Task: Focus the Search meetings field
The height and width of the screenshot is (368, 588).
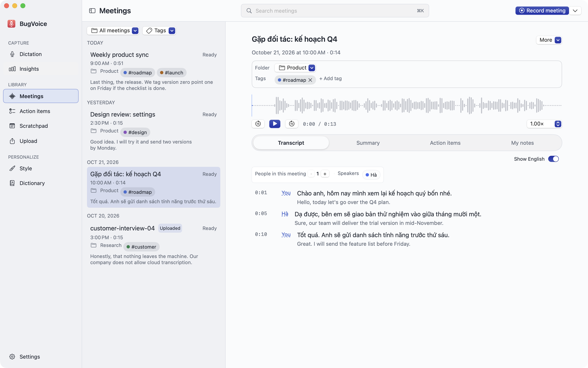Action: pos(335,11)
